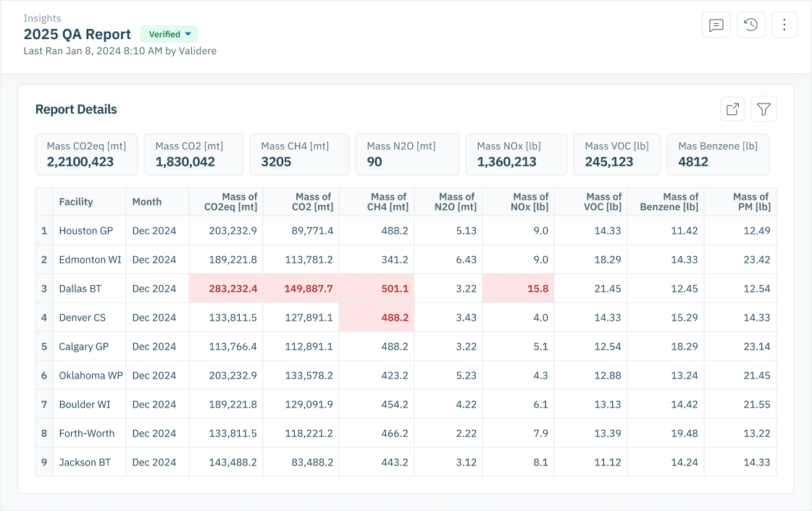Viewport: 812px width, 511px height.
Task: Click CO2 value 89,771.4 for Houston GP
Action: click(x=312, y=231)
